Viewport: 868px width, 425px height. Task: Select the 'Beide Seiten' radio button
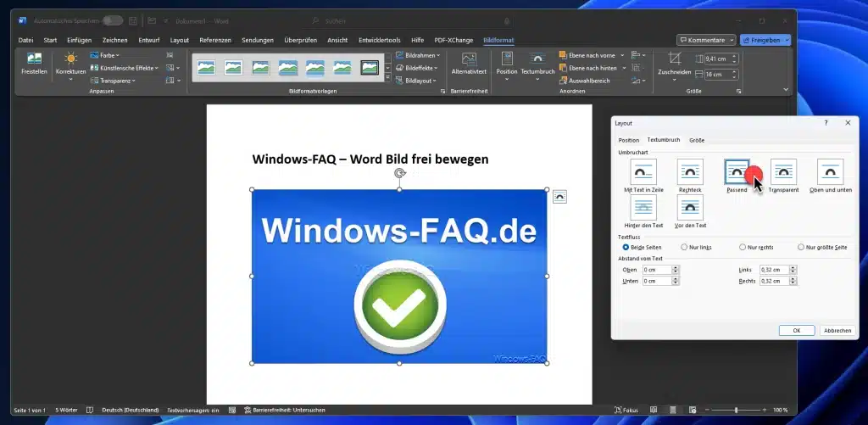pyautogui.click(x=626, y=247)
